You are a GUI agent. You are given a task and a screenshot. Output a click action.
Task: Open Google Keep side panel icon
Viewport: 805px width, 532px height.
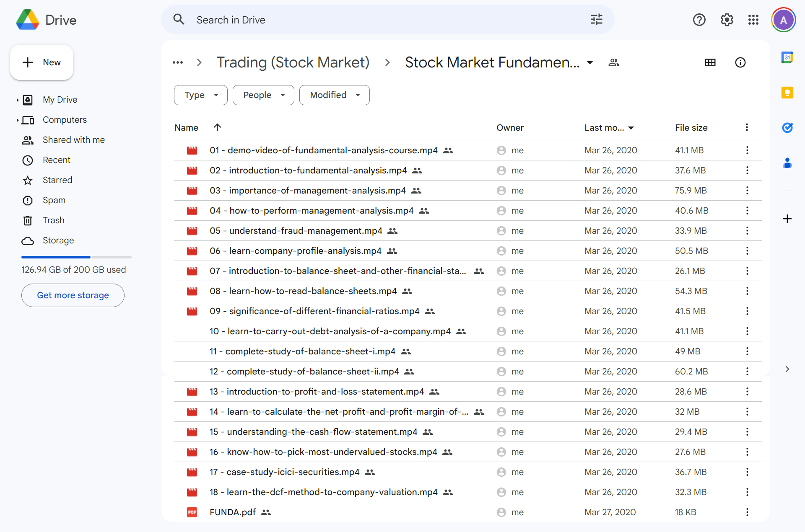(x=787, y=93)
